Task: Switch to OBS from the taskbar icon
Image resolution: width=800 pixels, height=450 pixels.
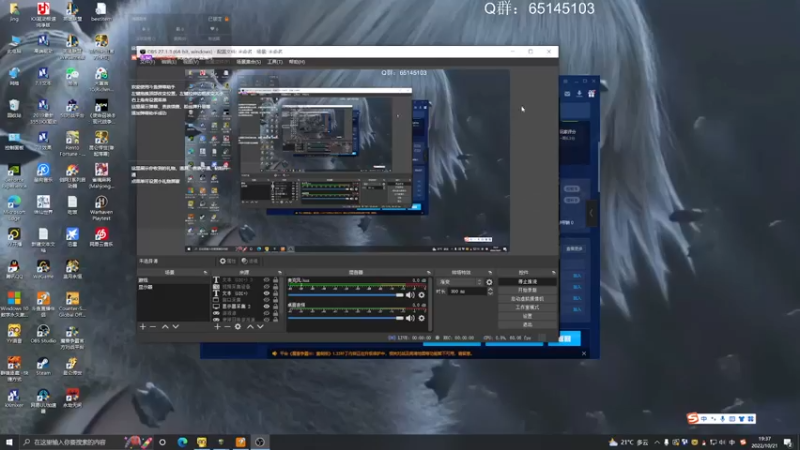Action: pyautogui.click(x=260, y=442)
